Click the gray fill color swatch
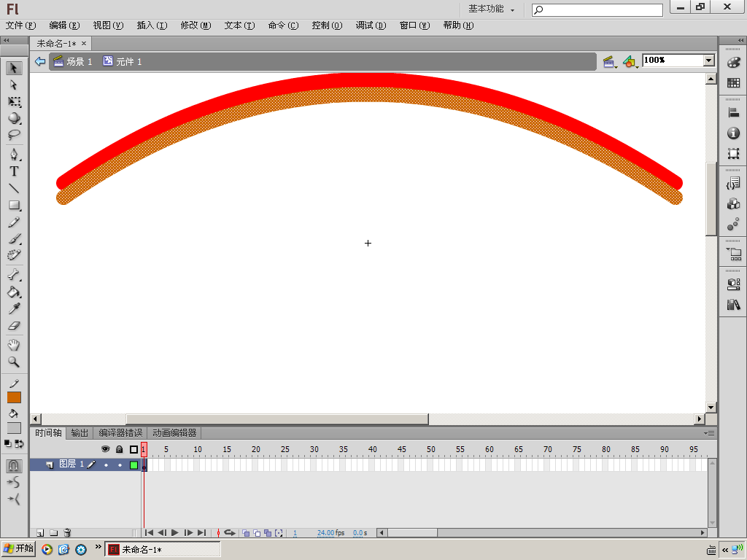The width and height of the screenshot is (747, 560). (14, 428)
